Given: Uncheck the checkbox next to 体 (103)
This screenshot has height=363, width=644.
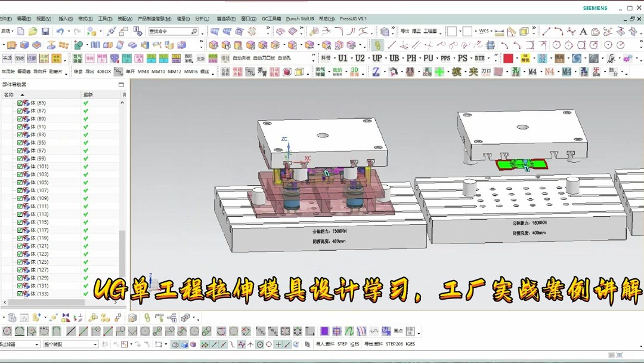Looking at the screenshot, I should (20, 174).
